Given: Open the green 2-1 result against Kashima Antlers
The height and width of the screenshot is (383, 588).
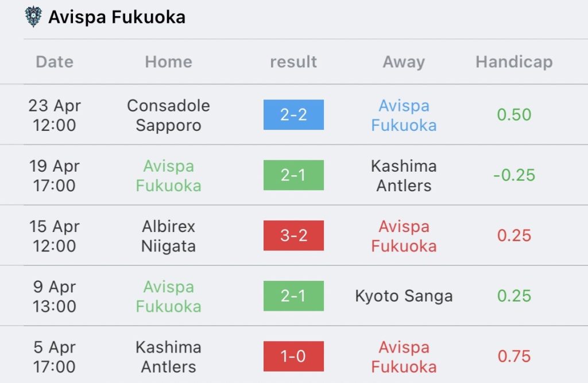Looking at the screenshot, I should [293, 175].
